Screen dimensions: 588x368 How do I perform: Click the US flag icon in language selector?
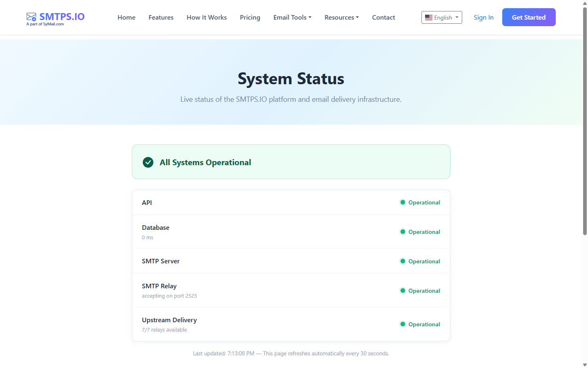click(429, 18)
